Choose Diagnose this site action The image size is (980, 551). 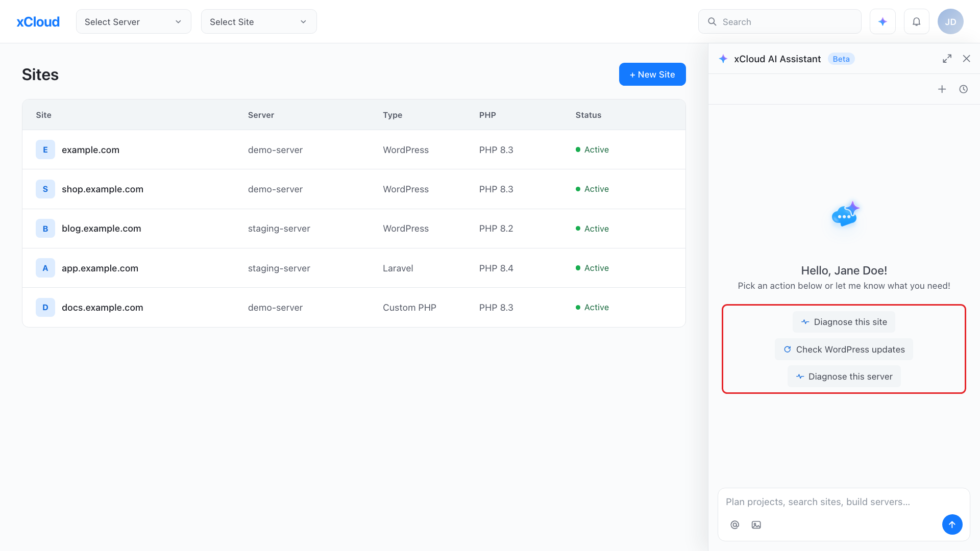pos(844,322)
